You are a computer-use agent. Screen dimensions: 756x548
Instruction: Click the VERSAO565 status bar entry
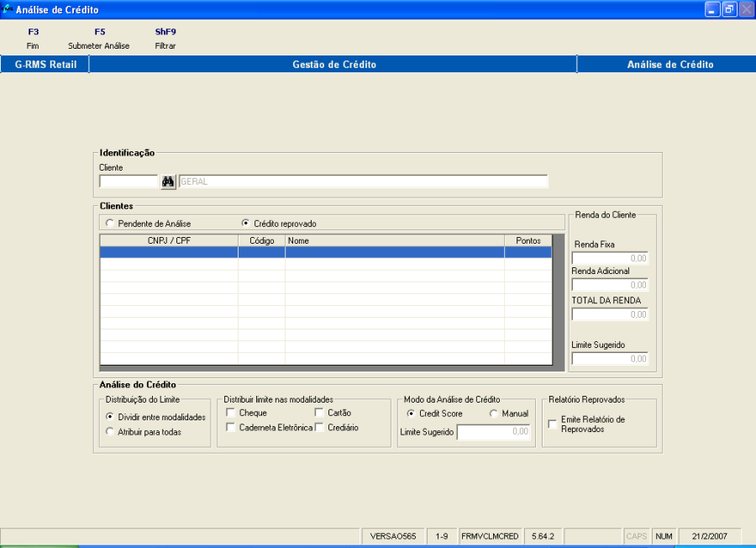tap(392, 536)
